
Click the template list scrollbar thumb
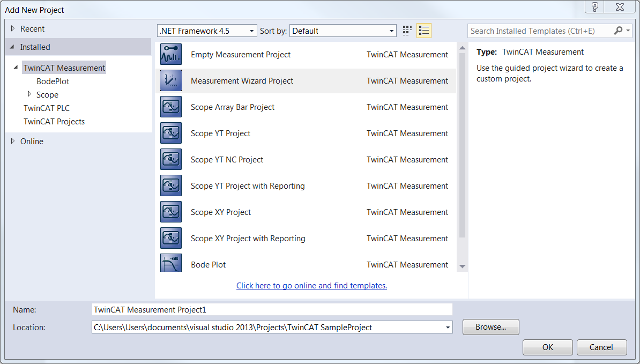pos(463,145)
